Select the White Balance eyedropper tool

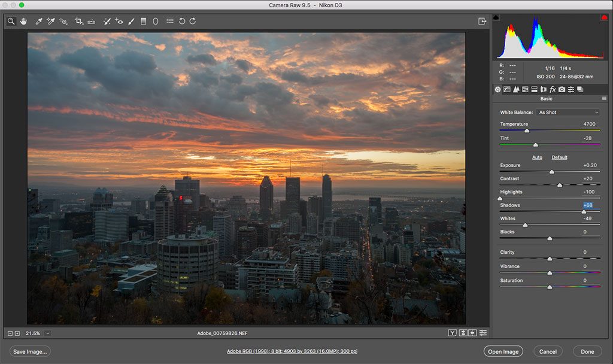pyautogui.click(x=39, y=21)
